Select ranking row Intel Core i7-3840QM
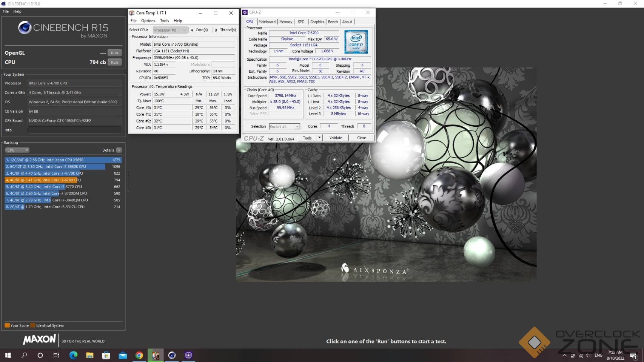The image size is (644, 362). pyautogui.click(x=63, y=200)
